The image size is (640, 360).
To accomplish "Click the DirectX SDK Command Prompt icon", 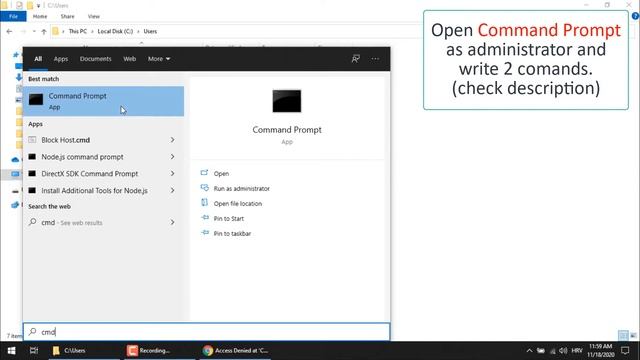I will point(32,173).
